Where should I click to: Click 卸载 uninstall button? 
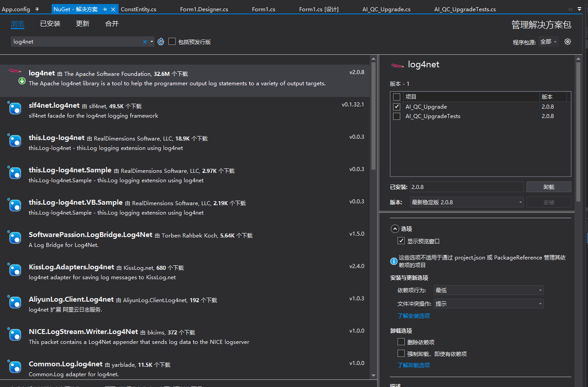(x=548, y=187)
